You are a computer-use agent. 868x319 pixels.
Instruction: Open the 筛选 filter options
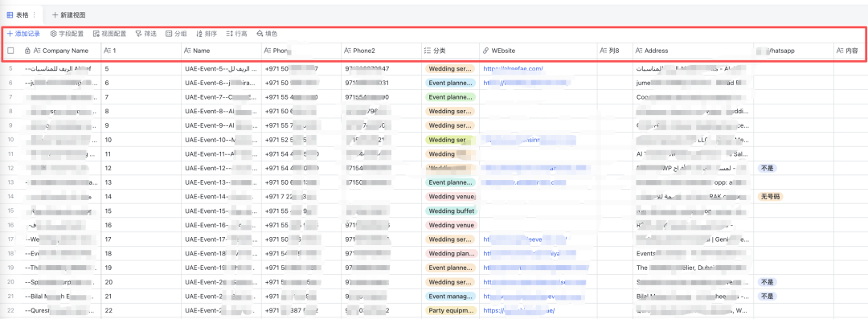(146, 34)
